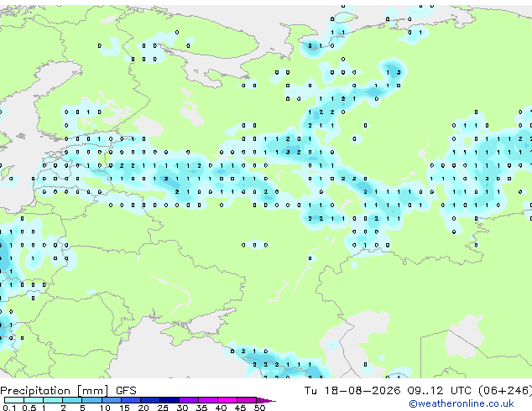532x411 pixels.
Task: Pick the 10–15 mm blue legend swatch
Action: pos(112,400)
